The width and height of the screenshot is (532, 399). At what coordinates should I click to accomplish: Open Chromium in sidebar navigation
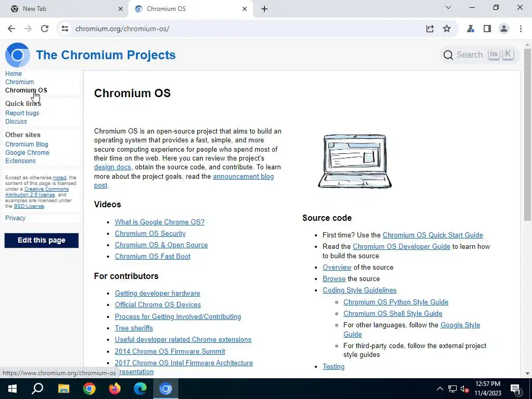click(x=20, y=82)
